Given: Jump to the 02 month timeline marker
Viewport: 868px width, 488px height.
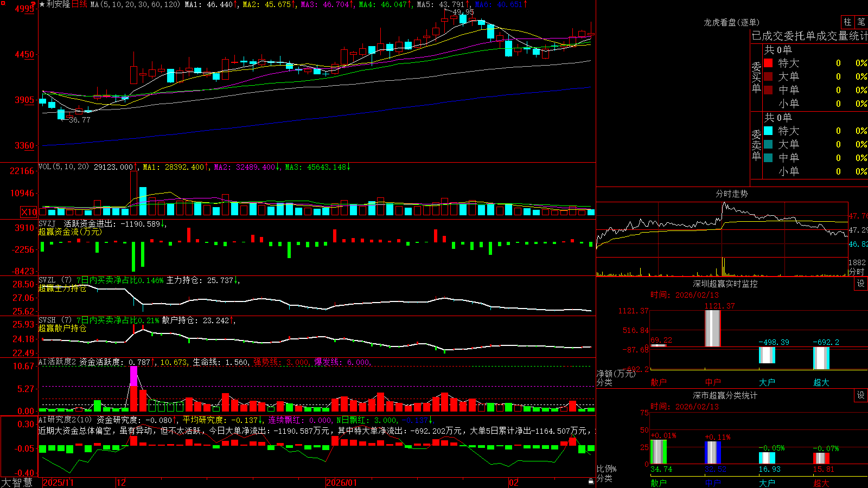Looking at the screenshot, I should pos(514,483).
